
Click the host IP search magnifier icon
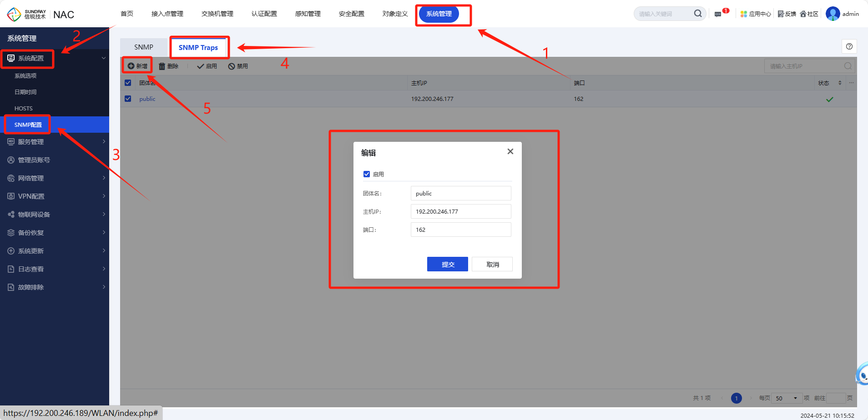click(x=848, y=66)
